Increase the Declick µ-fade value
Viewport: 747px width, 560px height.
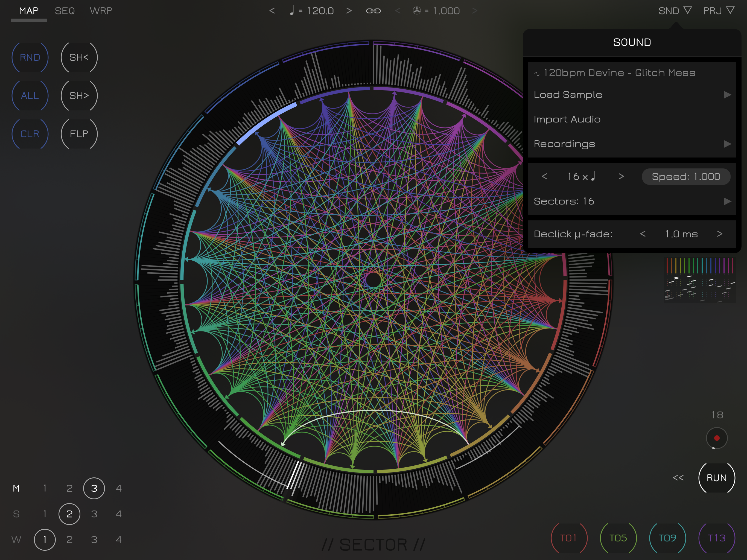pos(720,234)
